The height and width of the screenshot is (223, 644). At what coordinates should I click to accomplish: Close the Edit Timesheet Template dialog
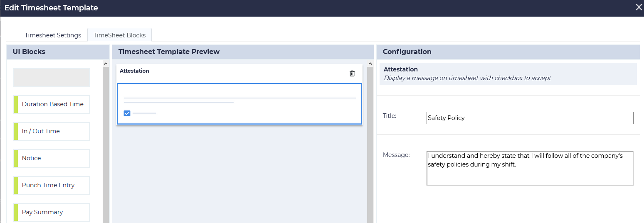pyautogui.click(x=639, y=7)
